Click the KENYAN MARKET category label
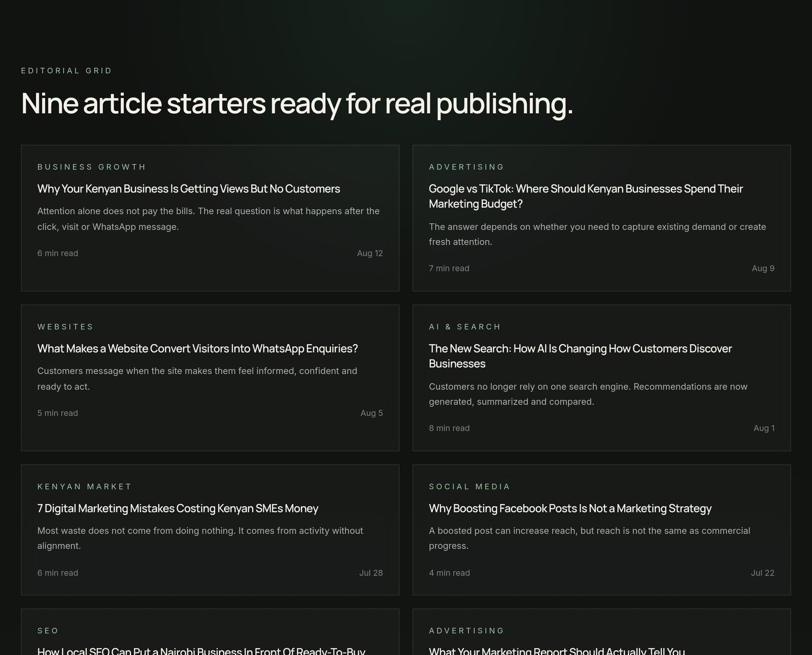Viewport: 812px width, 655px height. tap(84, 486)
